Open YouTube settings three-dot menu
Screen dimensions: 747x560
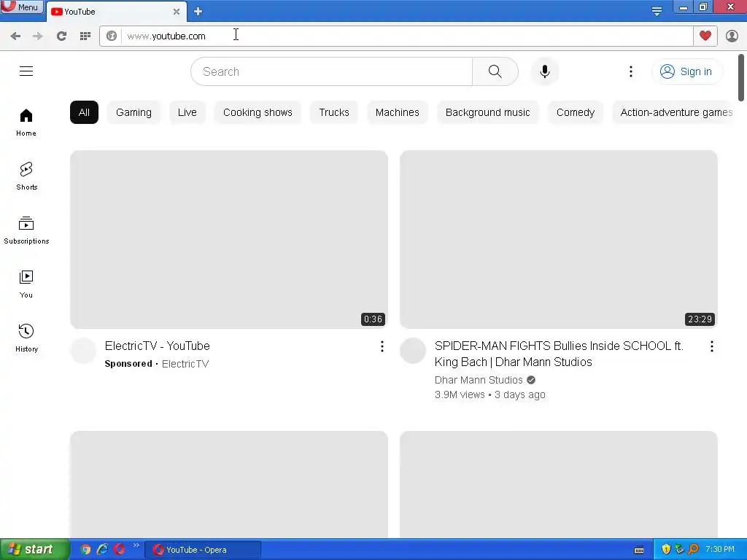pyautogui.click(x=631, y=71)
